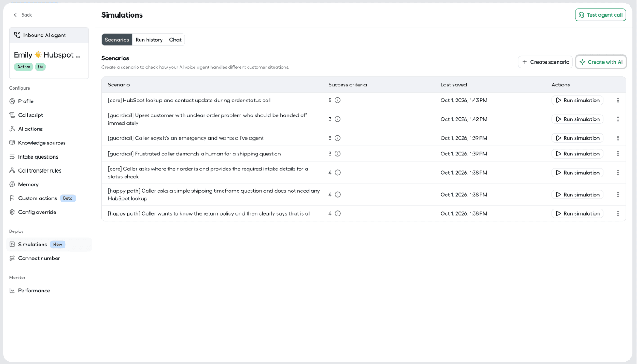Show criteria info for shipping timeframe scenario
Image resolution: width=637 pixels, height=364 pixels.
[338, 195]
